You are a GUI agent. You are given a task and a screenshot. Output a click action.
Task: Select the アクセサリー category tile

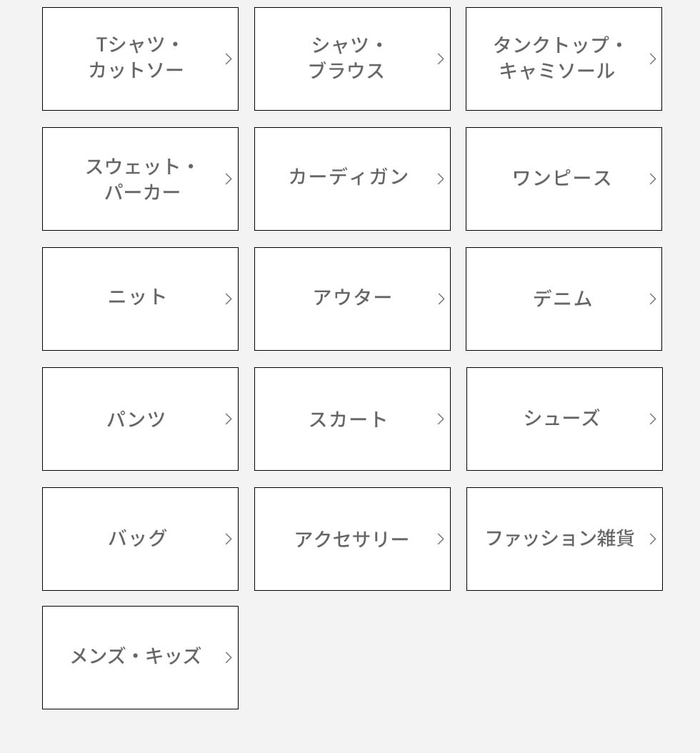click(x=352, y=539)
